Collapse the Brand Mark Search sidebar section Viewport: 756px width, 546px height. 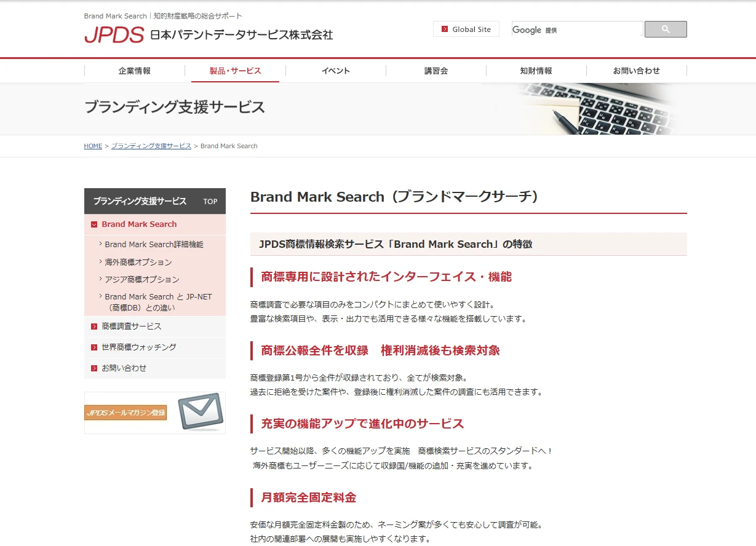pyautogui.click(x=94, y=224)
